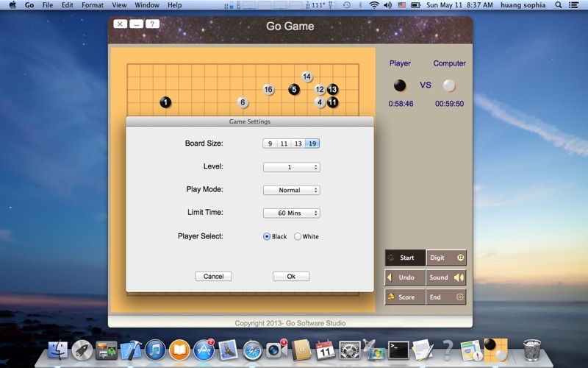Select Black as player color

[267, 236]
